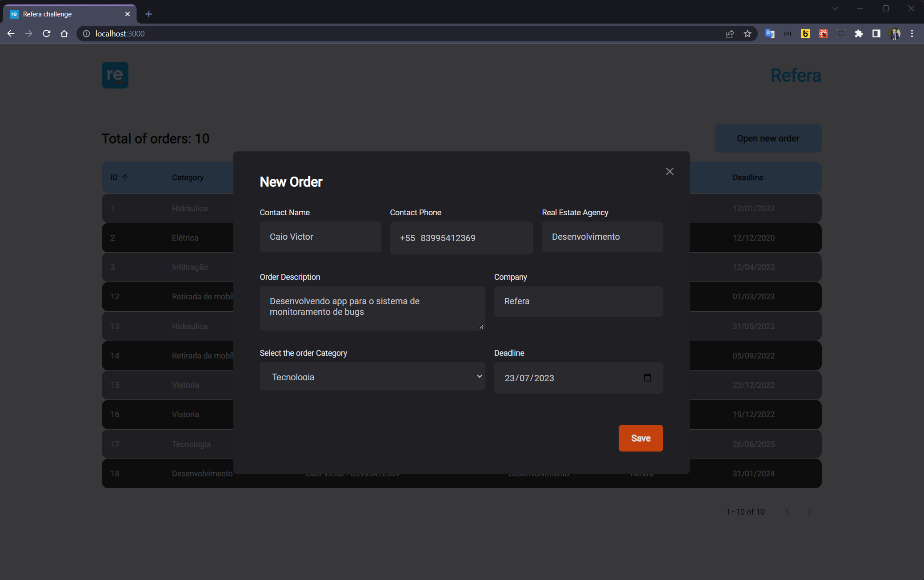Bookmark this page with star icon
Viewport: 924px width, 580px height.
(748, 34)
